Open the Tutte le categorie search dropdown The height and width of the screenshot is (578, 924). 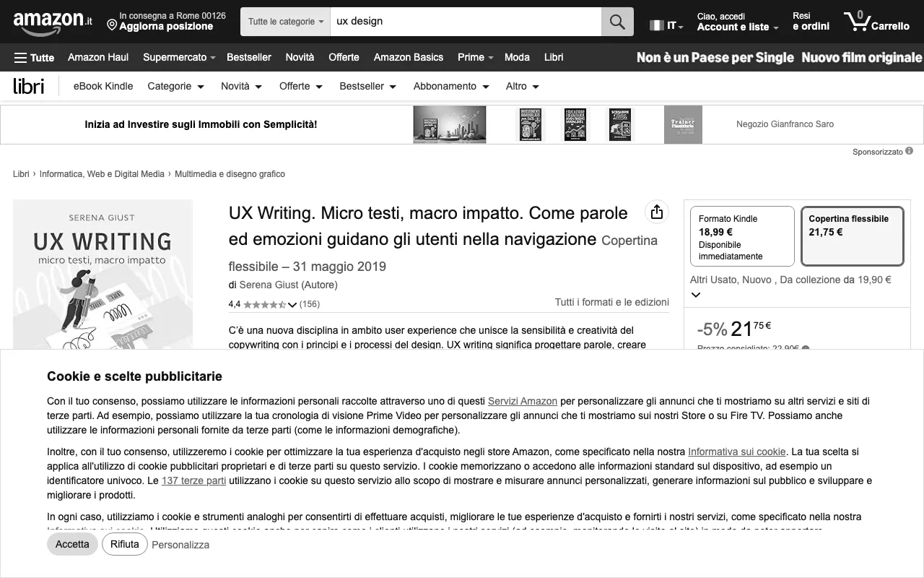click(286, 22)
